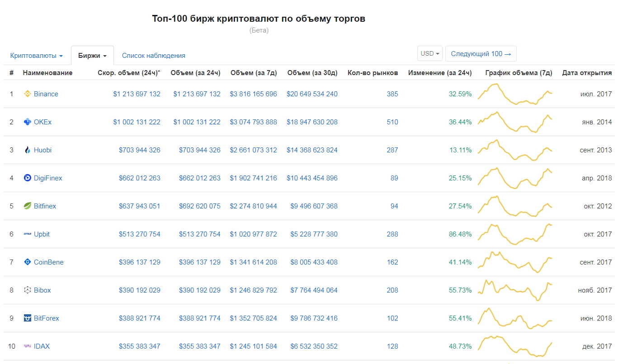Viewport: 623px width, 364px height.
Task: Open the Биржи dropdown tab
Action: pyautogui.click(x=92, y=56)
